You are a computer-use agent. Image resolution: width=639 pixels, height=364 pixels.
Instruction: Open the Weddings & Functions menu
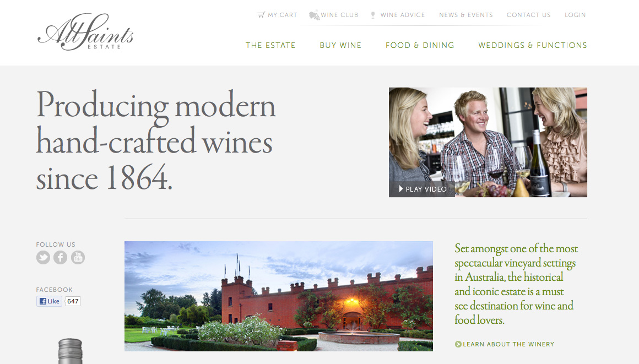pos(533,45)
